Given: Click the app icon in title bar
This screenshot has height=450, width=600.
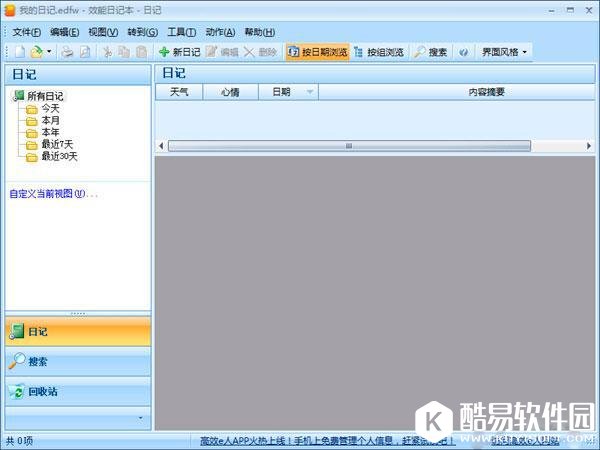Looking at the screenshot, I should tap(9, 10).
